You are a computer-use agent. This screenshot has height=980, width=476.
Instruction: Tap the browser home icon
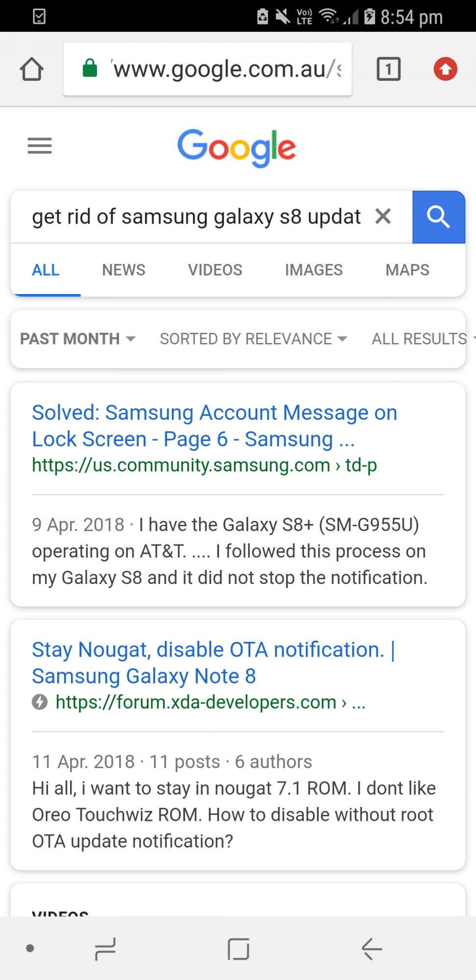[x=32, y=69]
